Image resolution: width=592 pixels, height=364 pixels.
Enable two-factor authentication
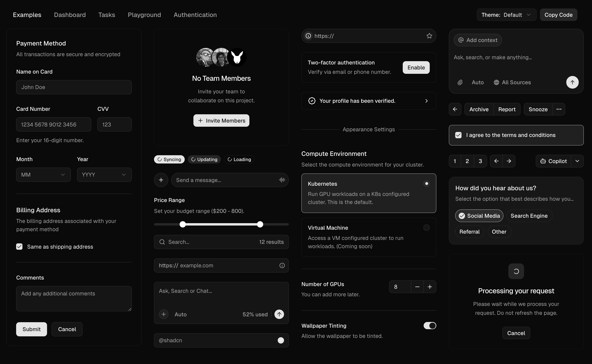(416, 67)
